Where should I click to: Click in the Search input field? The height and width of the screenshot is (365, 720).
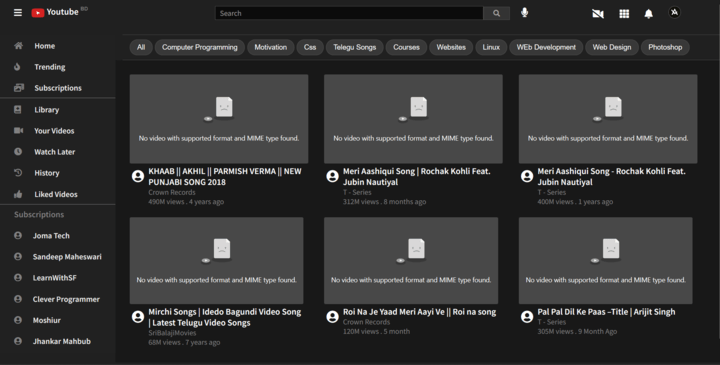[349, 13]
